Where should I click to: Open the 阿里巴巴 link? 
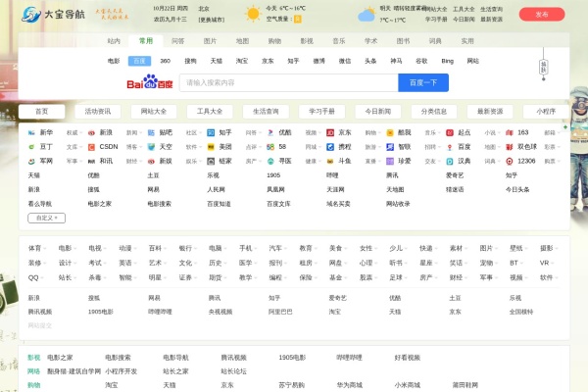(280, 312)
